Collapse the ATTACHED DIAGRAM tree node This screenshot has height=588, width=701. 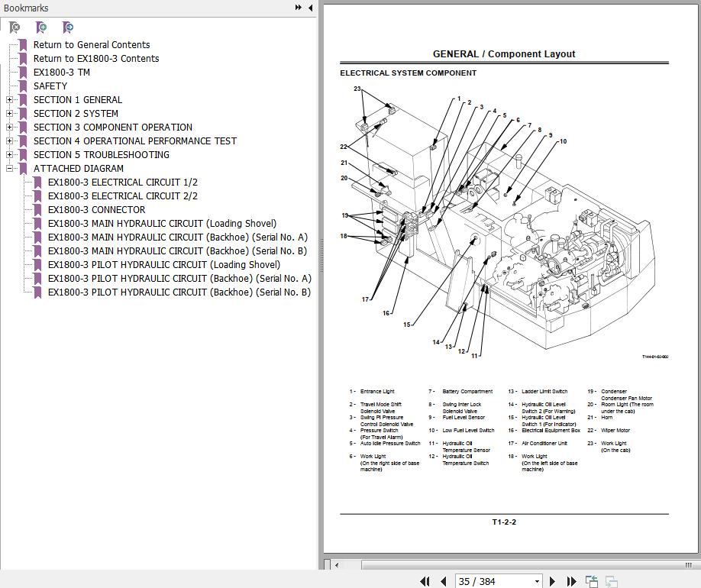(9, 169)
